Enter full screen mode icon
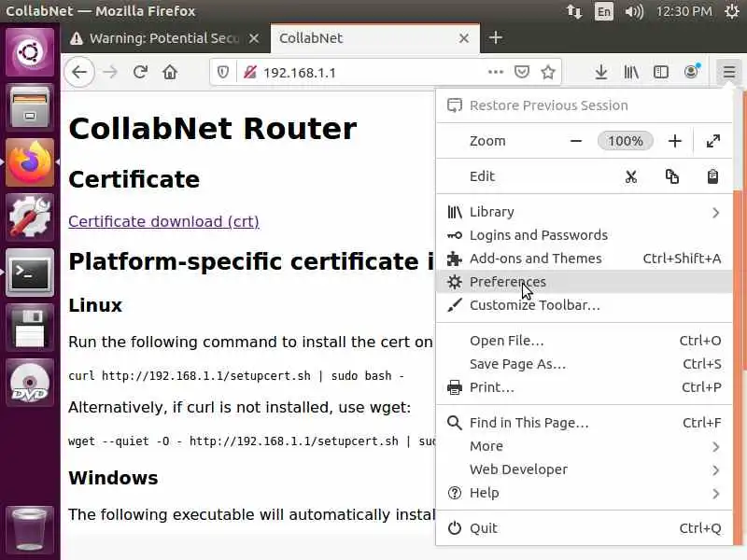The height and width of the screenshot is (560, 747). pos(713,141)
